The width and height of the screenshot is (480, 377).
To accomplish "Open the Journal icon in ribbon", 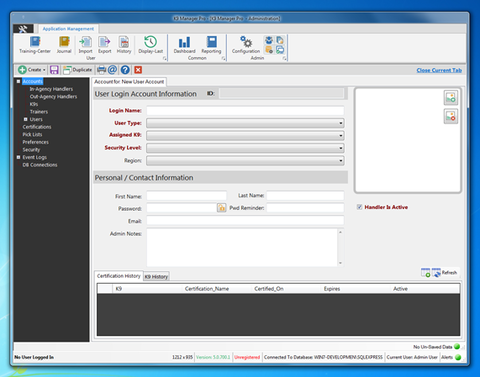I will (64, 42).
